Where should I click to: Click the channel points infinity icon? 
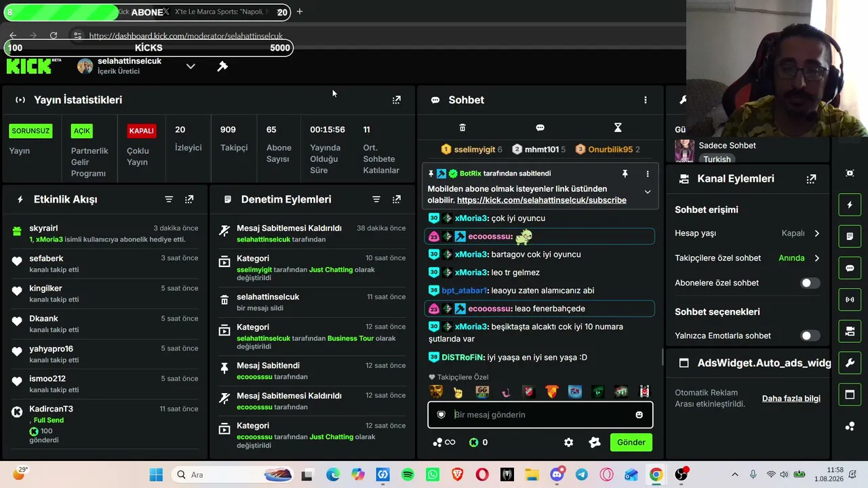pyautogui.click(x=444, y=443)
